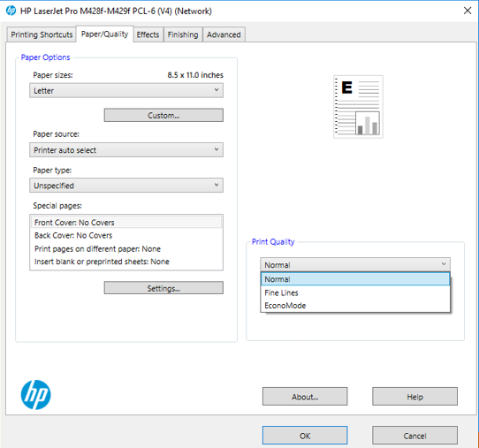
Task: Click the About... button
Action: click(x=305, y=397)
